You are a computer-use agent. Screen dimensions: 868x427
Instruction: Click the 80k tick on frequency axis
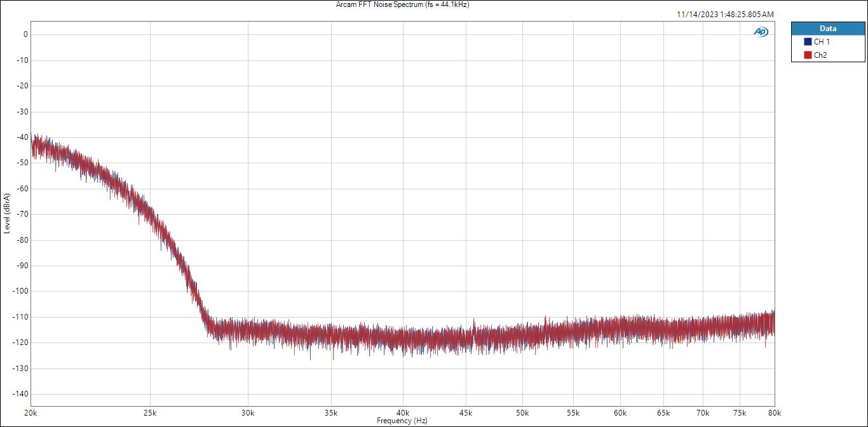(x=774, y=412)
